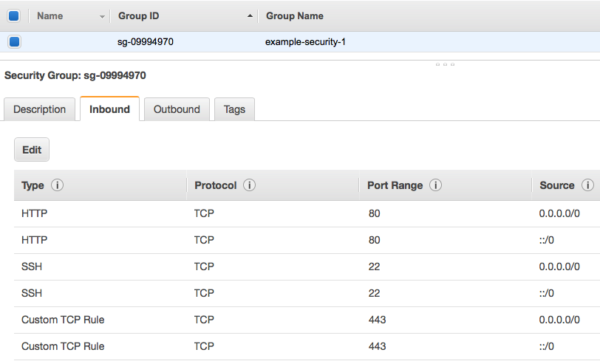
Task: Toggle the select-all checkbox in table header
Action: 14,16
